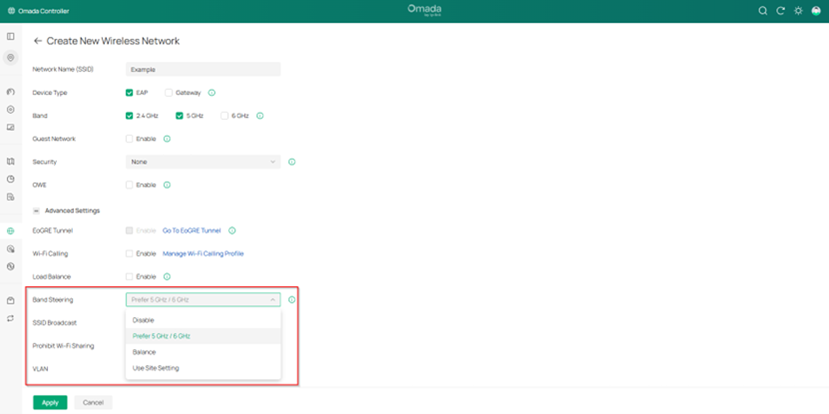Open the green globe network icon in the sidebar
Screen dimensions: 829x414
point(11,231)
